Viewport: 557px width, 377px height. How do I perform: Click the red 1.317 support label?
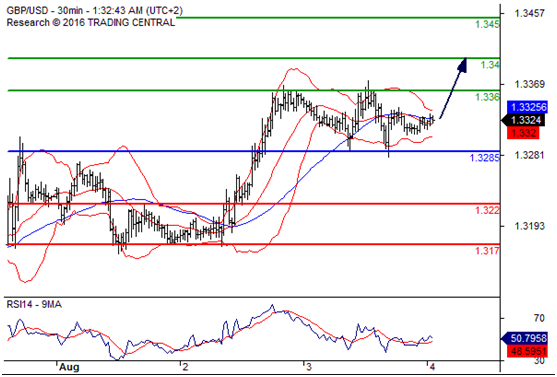pyautogui.click(x=487, y=251)
